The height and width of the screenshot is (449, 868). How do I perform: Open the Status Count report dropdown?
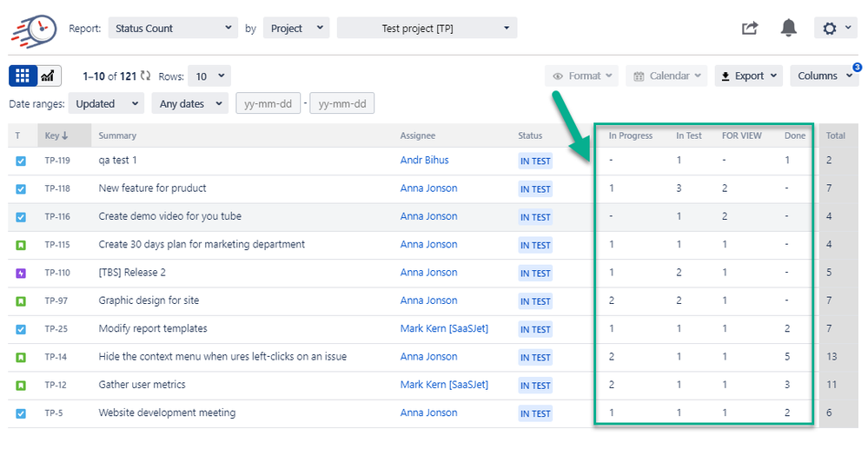pos(173,29)
